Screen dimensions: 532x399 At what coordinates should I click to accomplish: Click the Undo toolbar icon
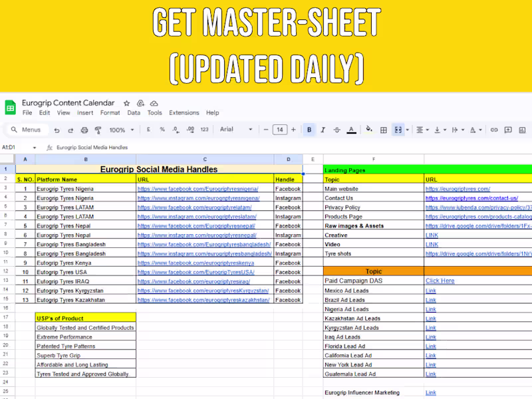[57, 130]
